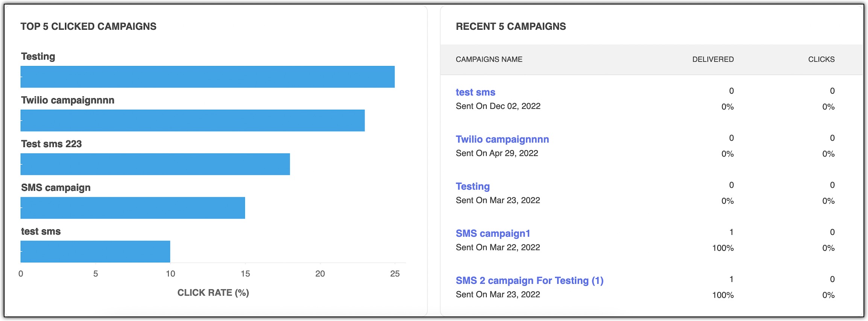Open the Twilio campaignnnn campaign link
Screen dimensions: 868x321
click(x=502, y=139)
